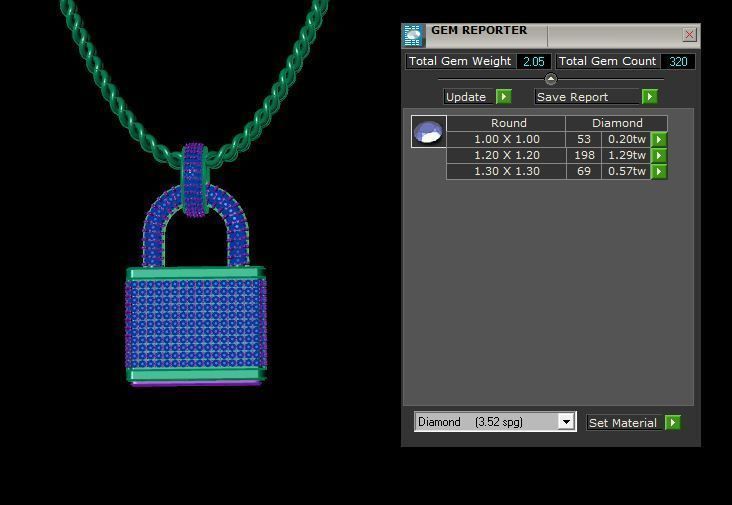732x505 pixels.
Task: Click the Gem Reporter panel icon
Action: pos(413,36)
